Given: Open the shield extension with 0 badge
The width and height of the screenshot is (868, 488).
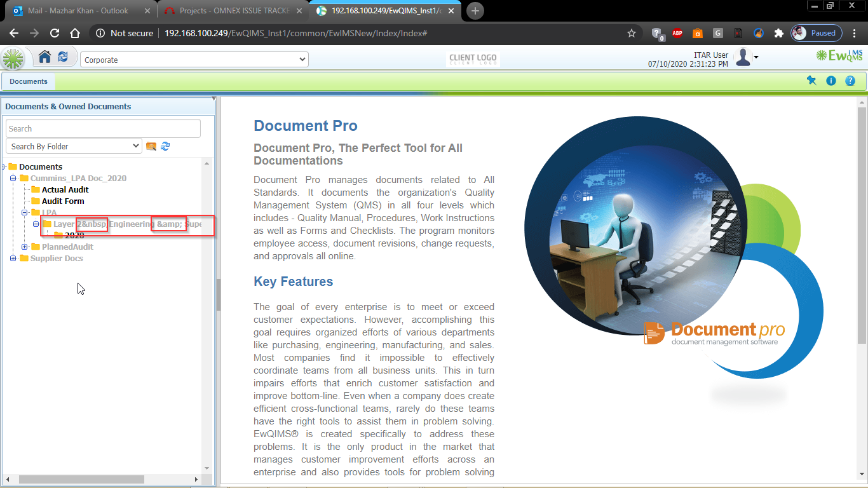Looking at the screenshot, I should coord(658,33).
